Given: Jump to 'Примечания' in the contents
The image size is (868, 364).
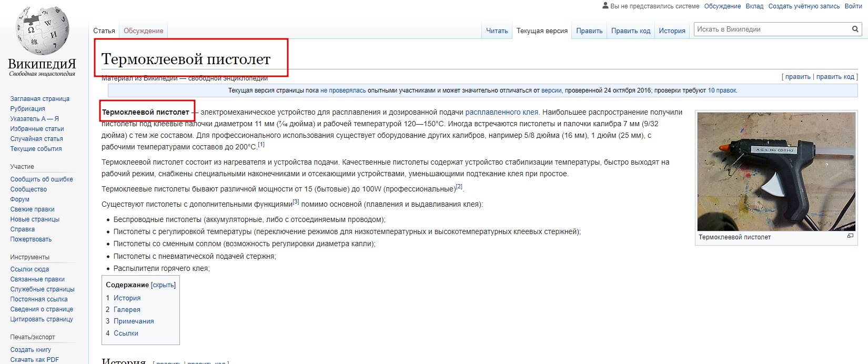Looking at the screenshot, I should tap(134, 321).
